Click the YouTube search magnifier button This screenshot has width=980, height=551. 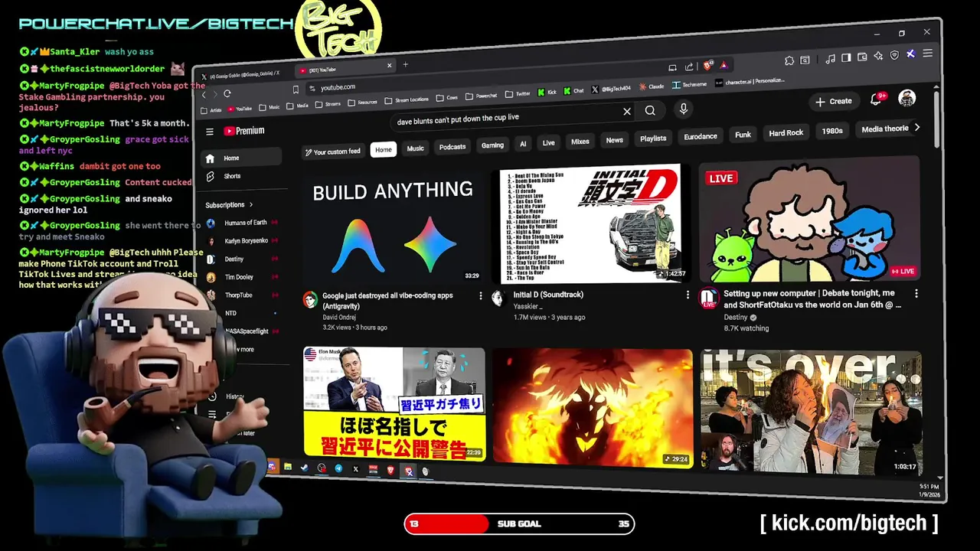(x=650, y=111)
